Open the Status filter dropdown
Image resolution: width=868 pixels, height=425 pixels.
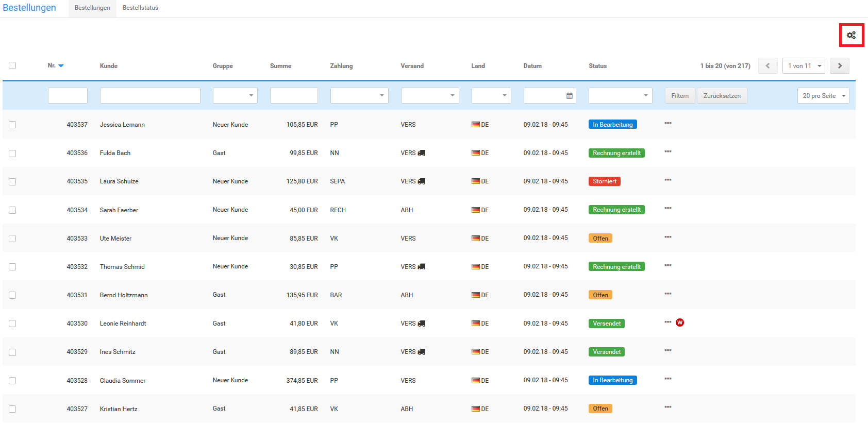pos(620,96)
